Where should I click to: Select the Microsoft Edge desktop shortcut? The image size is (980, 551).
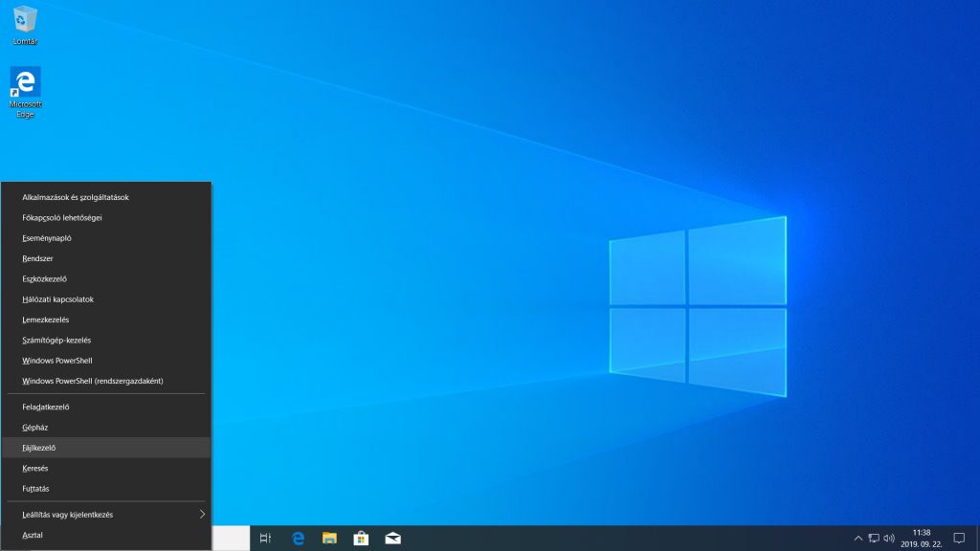(x=25, y=92)
